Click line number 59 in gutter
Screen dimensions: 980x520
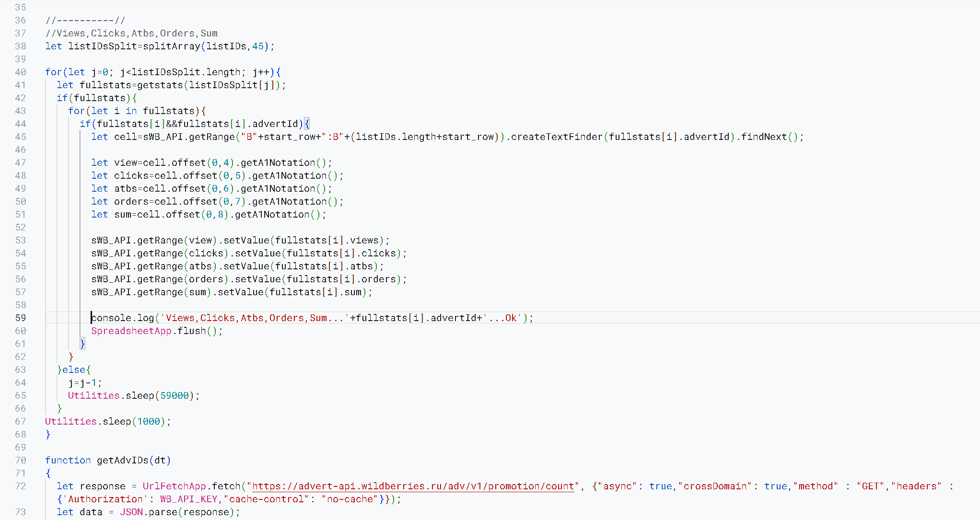click(21, 318)
